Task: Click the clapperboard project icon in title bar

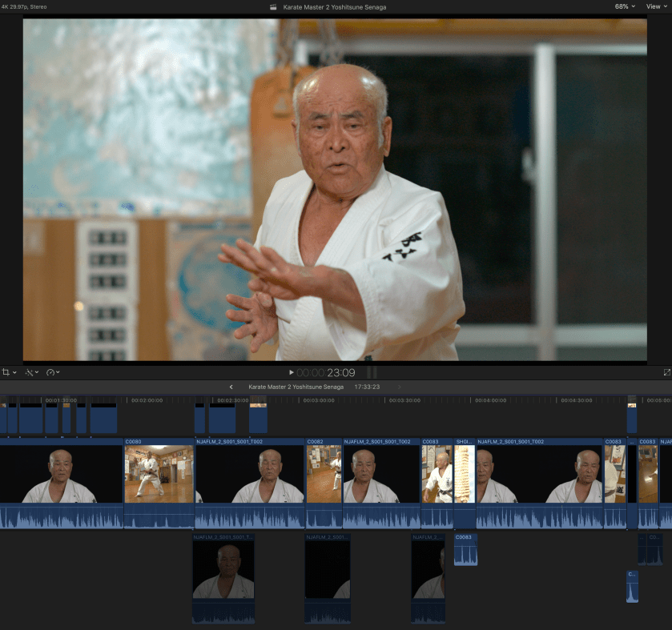Action: (274, 6)
